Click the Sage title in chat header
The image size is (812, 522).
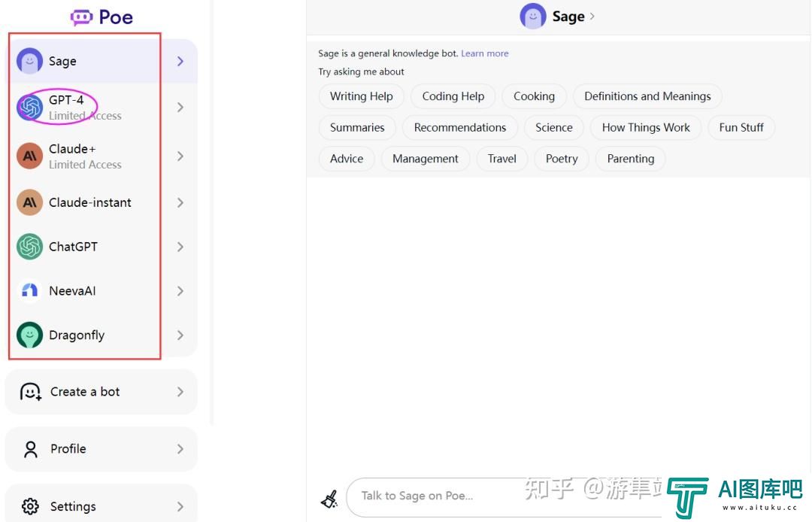568,17
